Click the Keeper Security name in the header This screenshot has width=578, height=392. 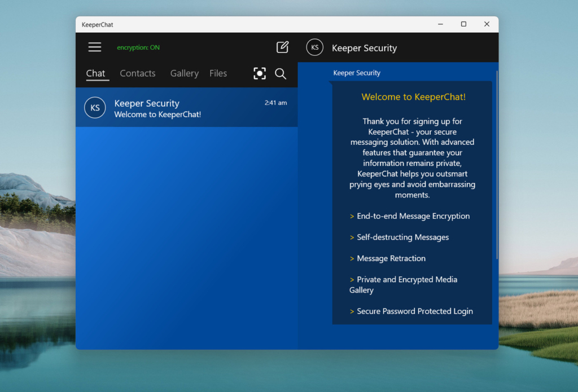pyautogui.click(x=364, y=48)
